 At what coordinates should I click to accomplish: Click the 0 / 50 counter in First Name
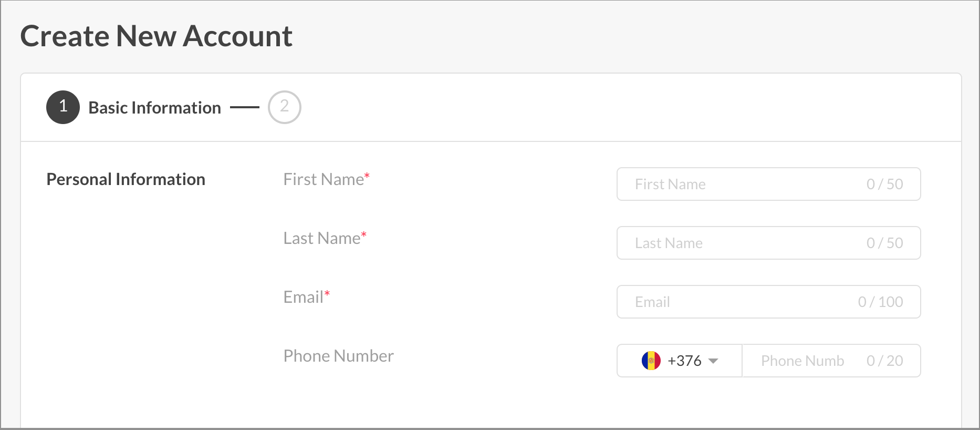[x=885, y=184]
